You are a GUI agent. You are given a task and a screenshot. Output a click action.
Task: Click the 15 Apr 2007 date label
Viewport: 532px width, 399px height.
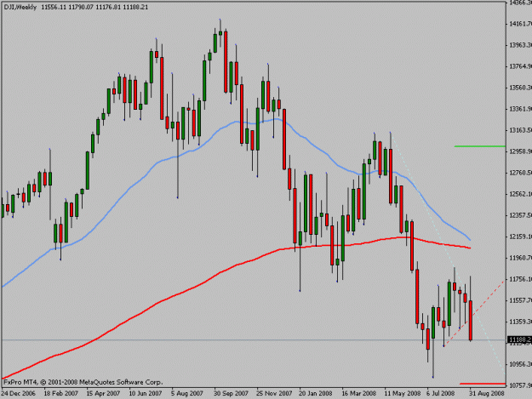(x=104, y=393)
